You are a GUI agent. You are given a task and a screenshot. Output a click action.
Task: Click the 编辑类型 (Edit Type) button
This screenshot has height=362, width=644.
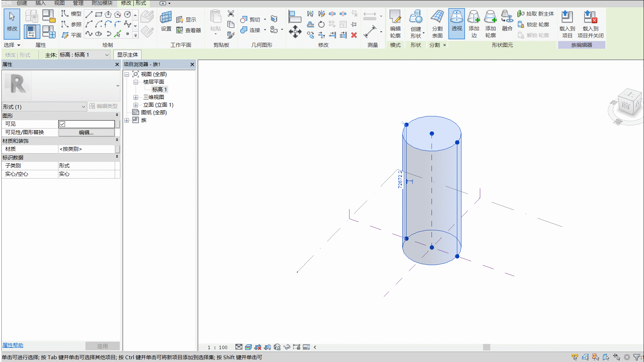(x=103, y=106)
